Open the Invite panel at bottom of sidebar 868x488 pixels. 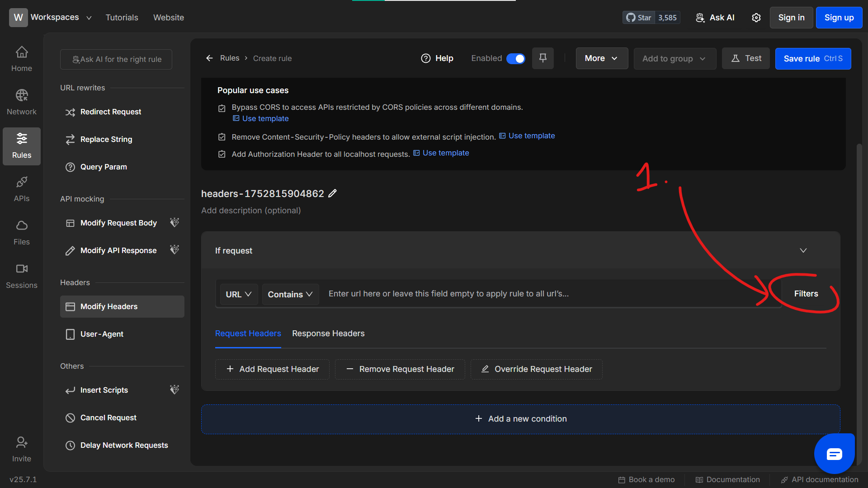point(21,449)
